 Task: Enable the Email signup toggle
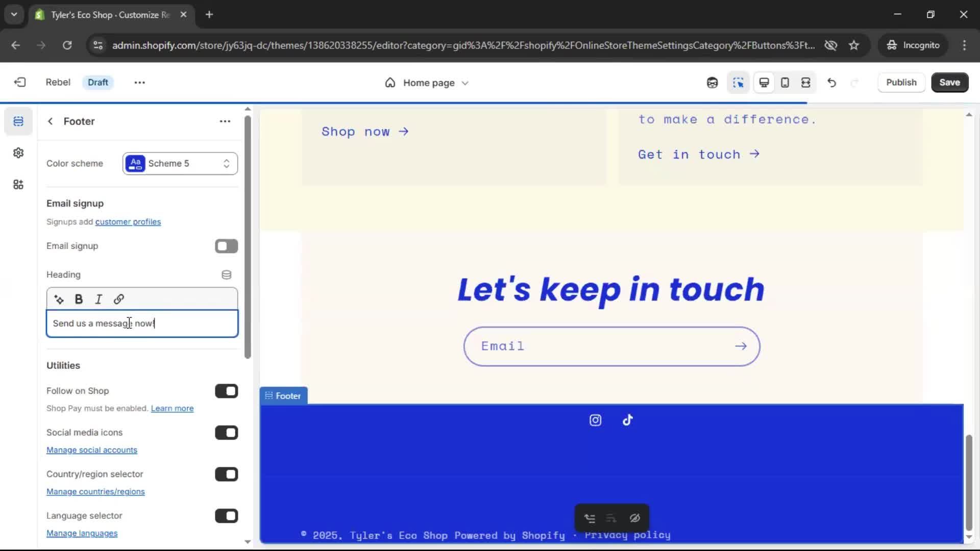pyautogui.click(x=226, y=246)
